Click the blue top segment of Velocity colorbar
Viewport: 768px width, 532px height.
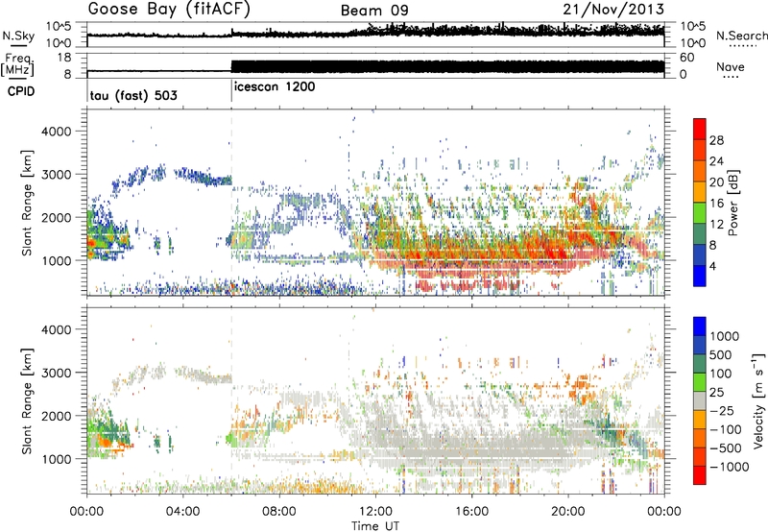click(x=700, y=326)
